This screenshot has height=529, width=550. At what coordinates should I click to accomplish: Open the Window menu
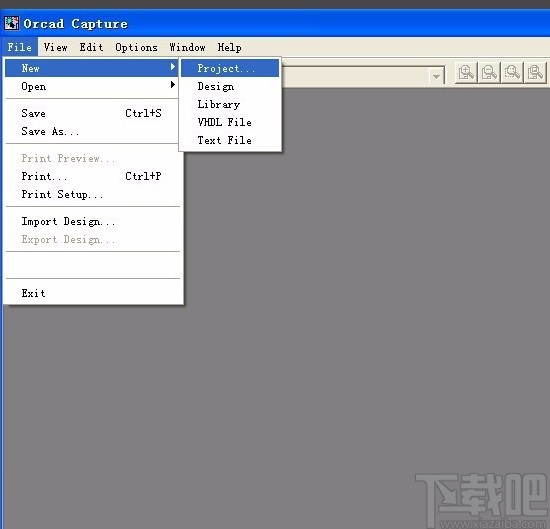[x=187, y=47]
